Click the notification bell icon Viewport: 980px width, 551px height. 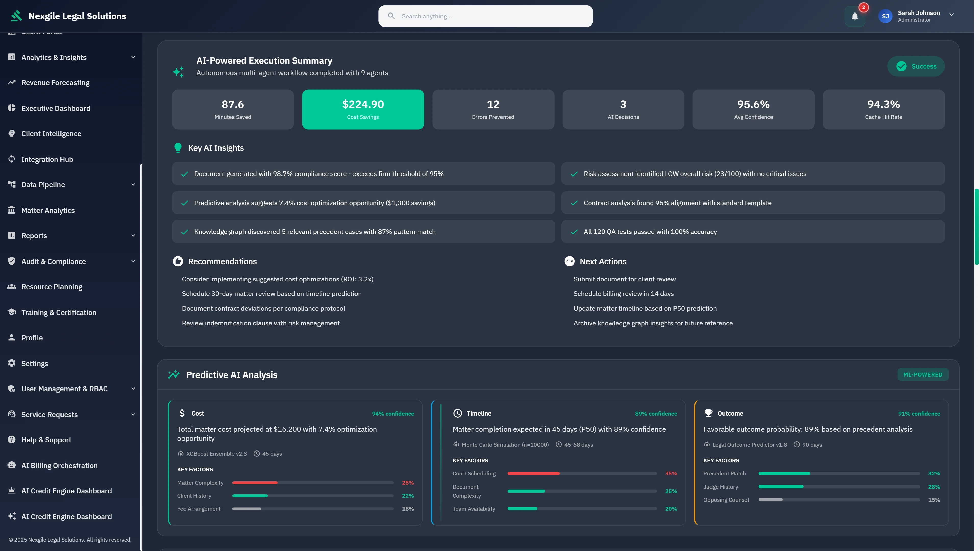click(x=855, y=16)
